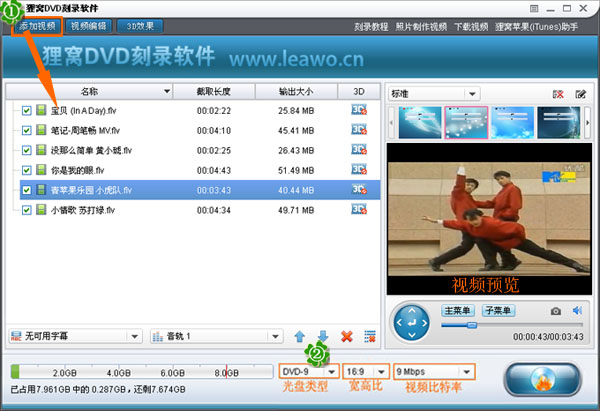Image resolution: width=600 pixels, height=411 pixels.
Task: Open the 3D效果 button
Action: (140, 26)
